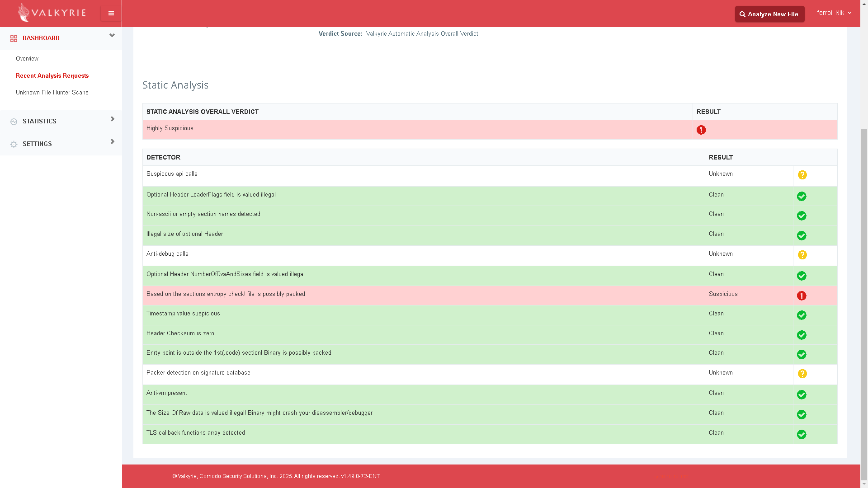The height and width of the screenshot is (488, 868).
Task: Open Recent Analysis Requests link
Action: click(52, 76)
